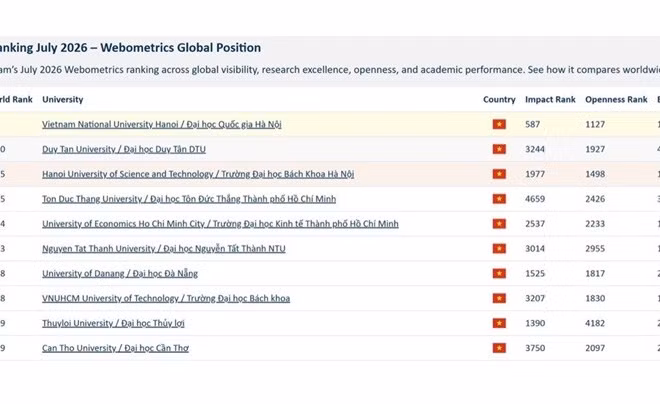
Task: Click Vietnam flag in Vietnam National University row
Action: tap(499, 124)
